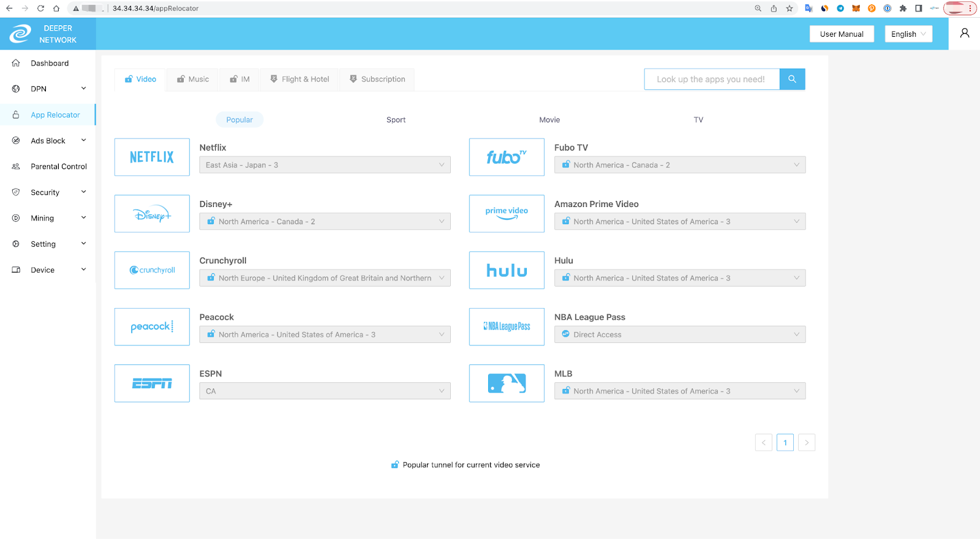Expand the Setting sidebar menu
Viewport: 980px width, 539px height.
click(48, 244)
